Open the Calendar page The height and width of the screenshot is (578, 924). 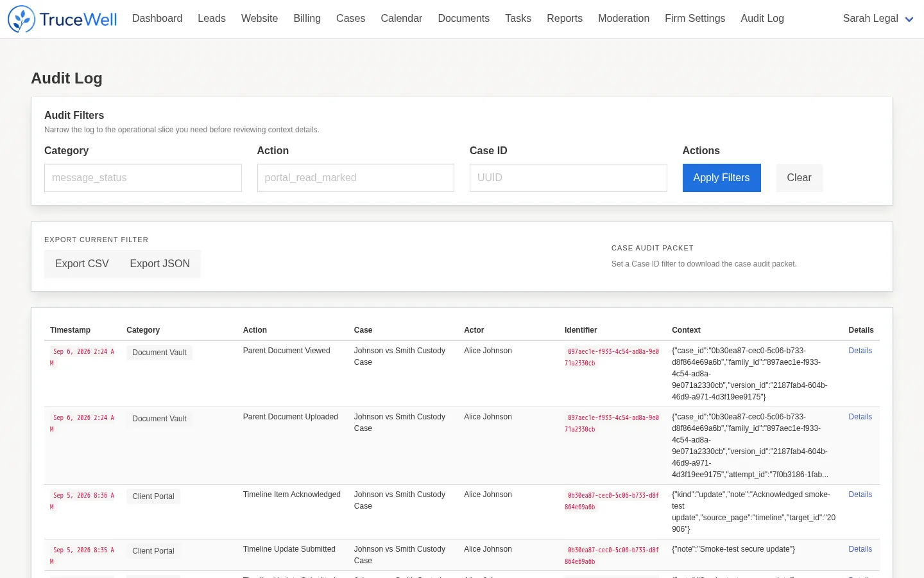pyautogui.click(x=402, y=19)
